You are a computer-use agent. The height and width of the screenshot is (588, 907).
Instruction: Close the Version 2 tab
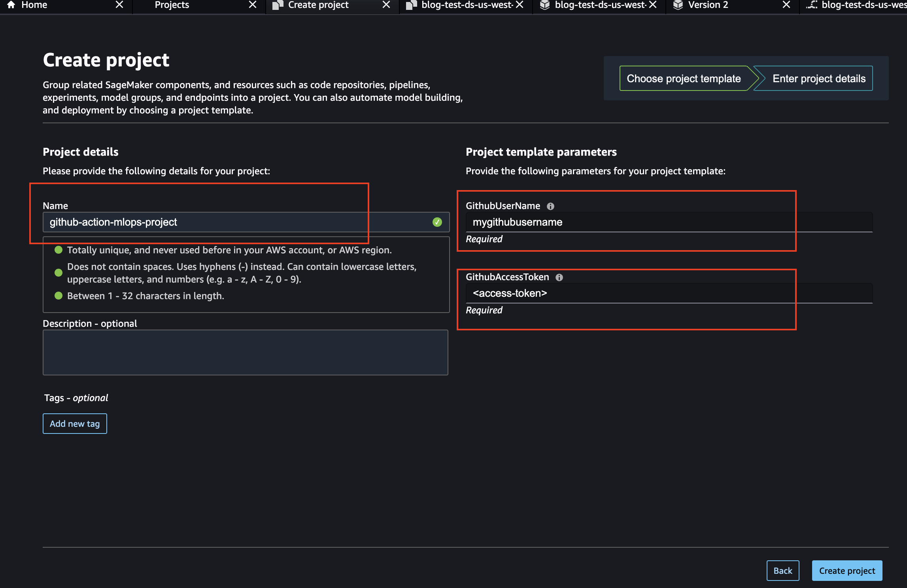pyautogui.click(x=786, y=5)
